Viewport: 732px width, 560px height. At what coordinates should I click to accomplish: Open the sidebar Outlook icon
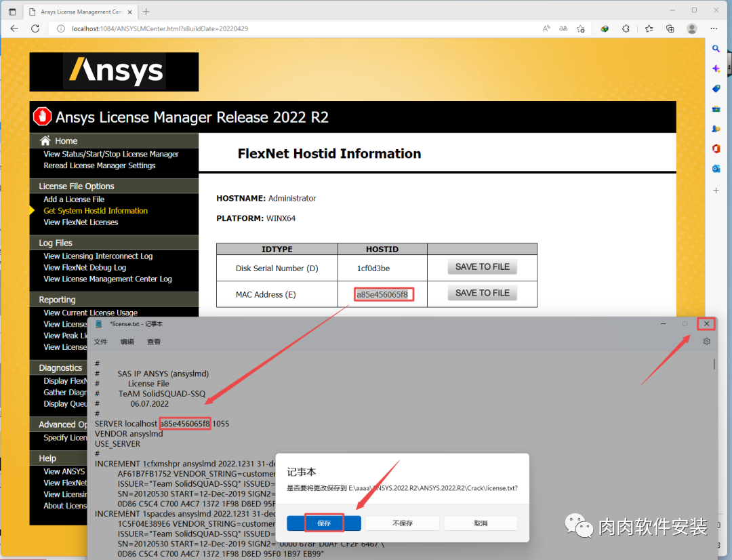(716, 169)
